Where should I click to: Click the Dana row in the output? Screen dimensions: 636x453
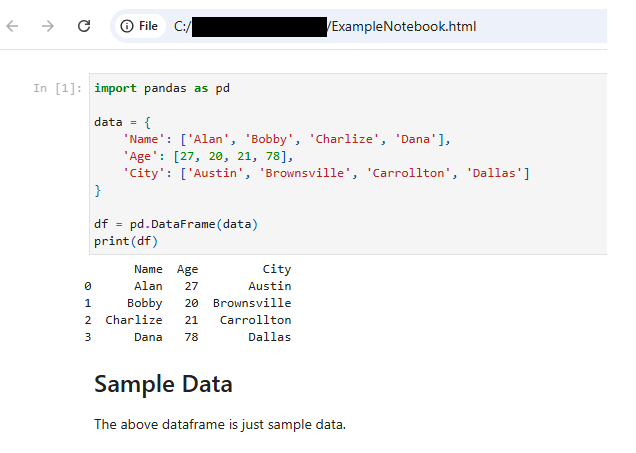[x=190, y=337]
